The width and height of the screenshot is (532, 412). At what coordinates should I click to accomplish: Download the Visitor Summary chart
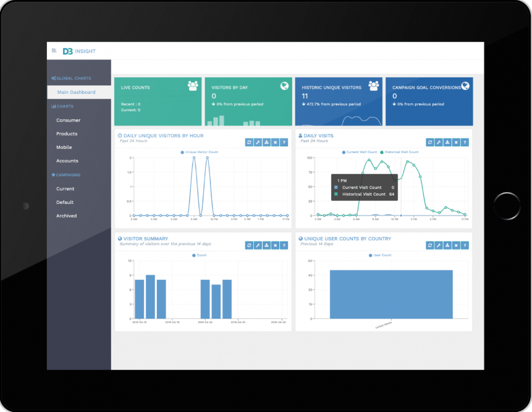point(267,245)
